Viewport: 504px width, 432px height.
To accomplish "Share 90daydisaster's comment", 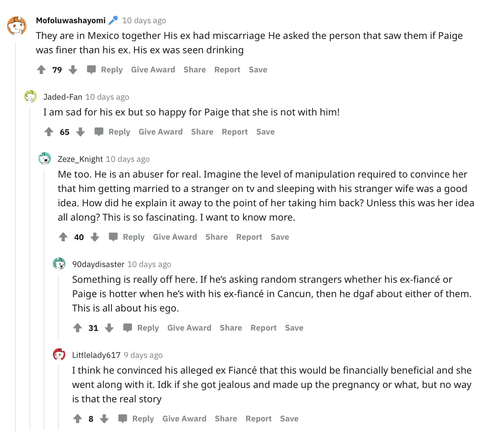I will click(231, 328).
